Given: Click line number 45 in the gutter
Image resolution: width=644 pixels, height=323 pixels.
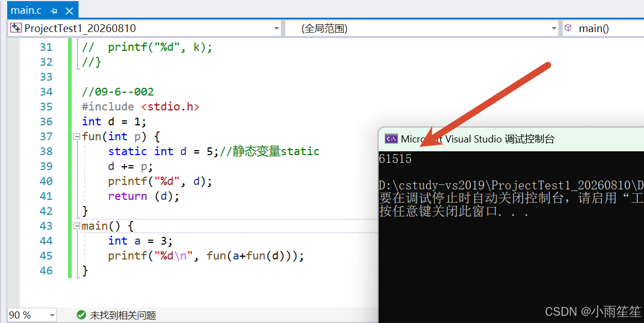Looking at the screenshot, I should click(46, 256).
